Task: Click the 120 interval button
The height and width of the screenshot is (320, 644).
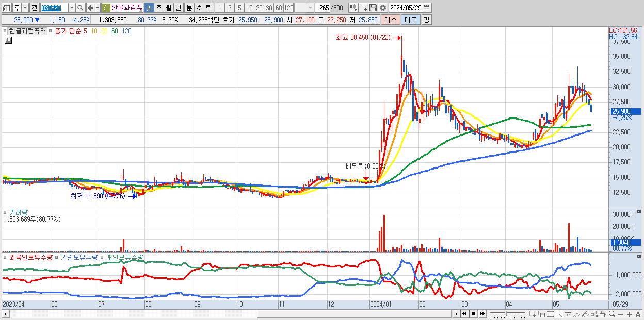Action: pyautogui.click(x=288, y=8)
